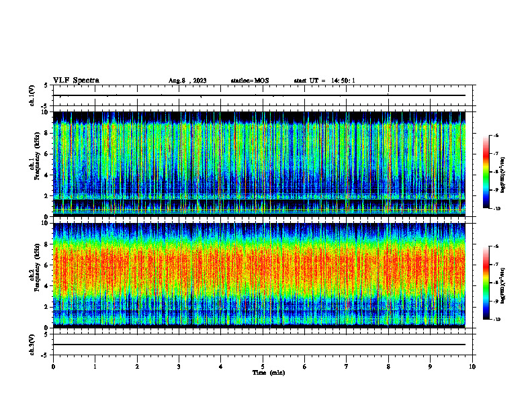
Task: Click the ch.1 colorbar log(PSD) unit label
Action: 503,175
